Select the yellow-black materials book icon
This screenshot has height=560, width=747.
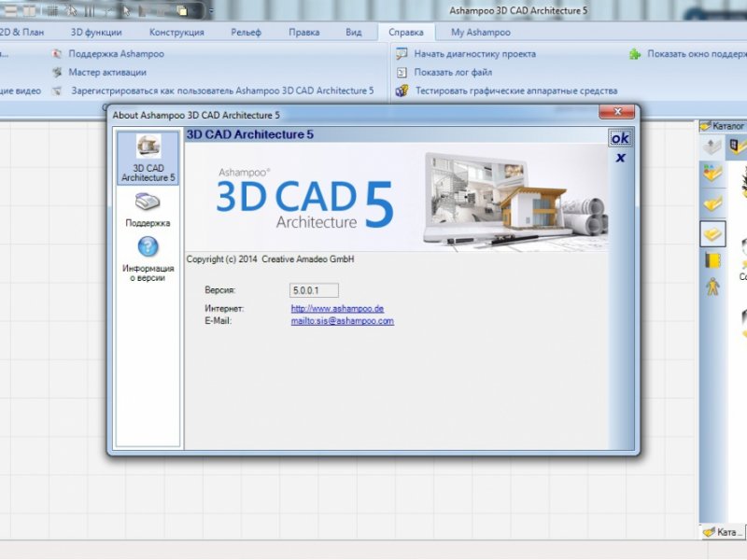[712, 260]
